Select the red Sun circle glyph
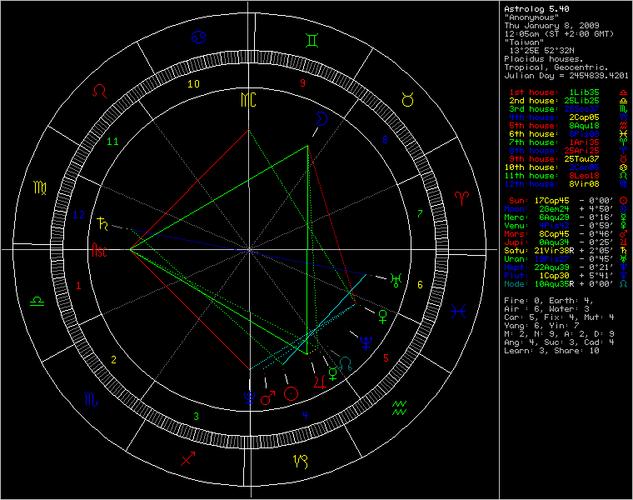This screenshot has height=500, width=633. coord(291,393)
